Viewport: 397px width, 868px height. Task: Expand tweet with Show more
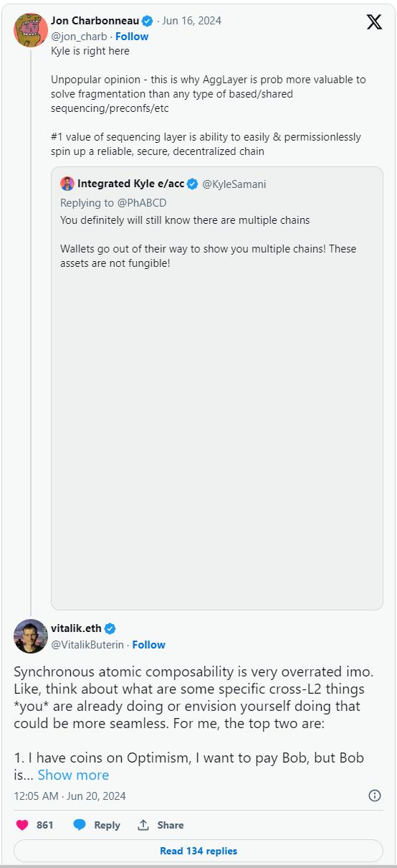pyautogui.click(x=73, y=775)
